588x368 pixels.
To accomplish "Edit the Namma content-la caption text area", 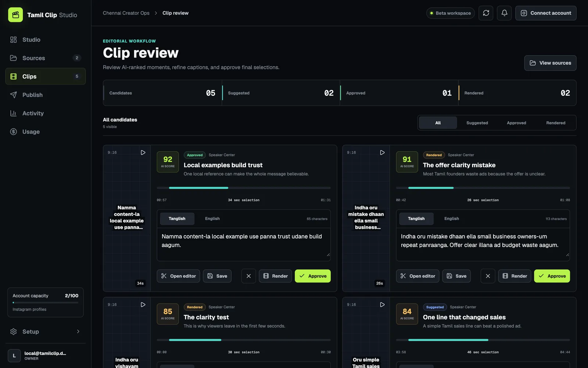I will pos(244,244).
